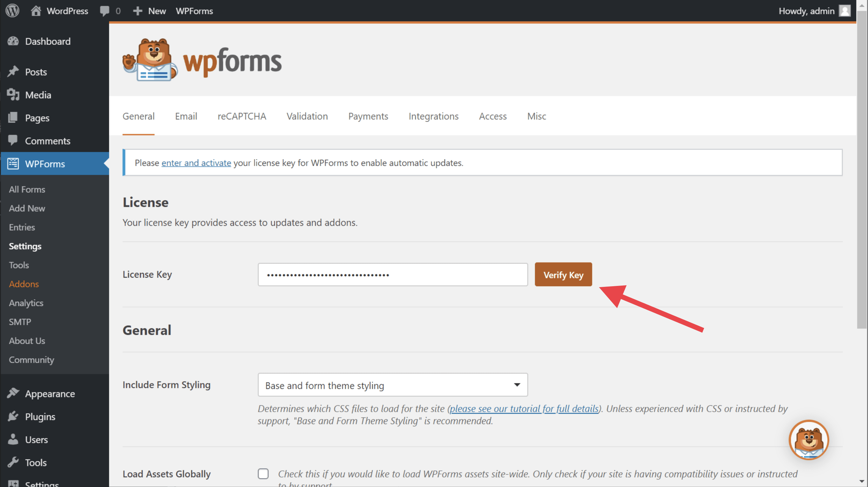Open WPForms Settings submenu item

(x=25, y=246)
